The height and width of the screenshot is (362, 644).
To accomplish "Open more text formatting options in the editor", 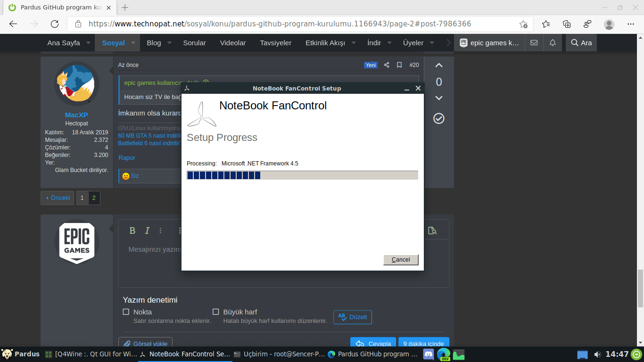I will tap(160, 230).
